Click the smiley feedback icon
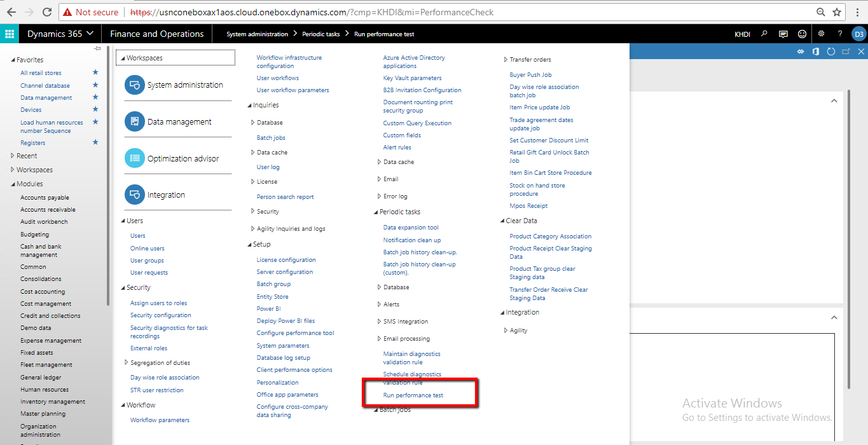 point(803,34)
